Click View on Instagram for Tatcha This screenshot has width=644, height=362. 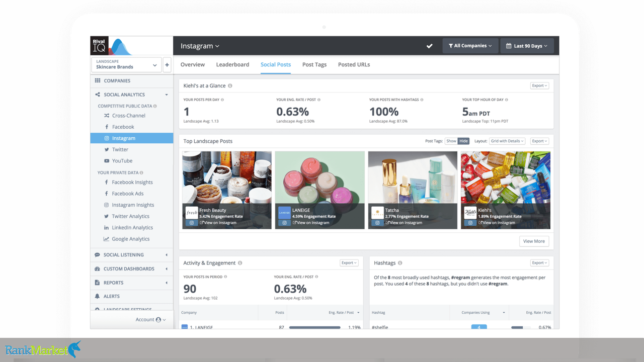tap(404, 223)
